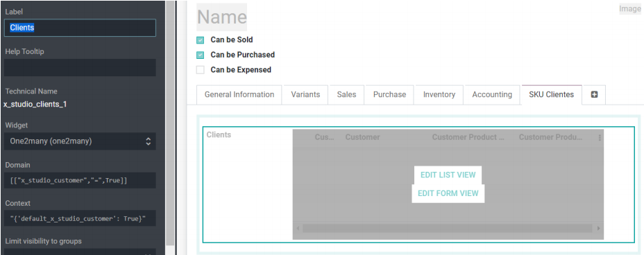Click EDIT LIST VIEW button
The image size is (644, 255).
448,175
